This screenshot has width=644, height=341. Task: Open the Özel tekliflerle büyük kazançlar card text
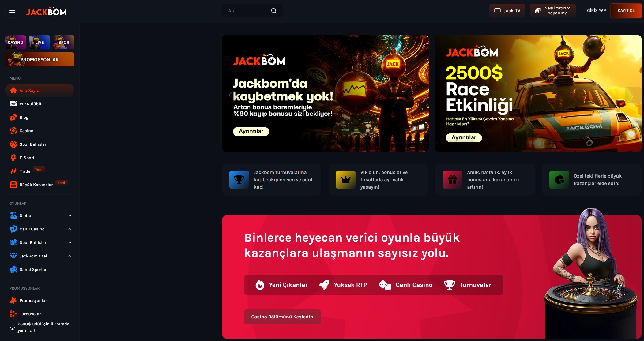[x=597, y=180]
